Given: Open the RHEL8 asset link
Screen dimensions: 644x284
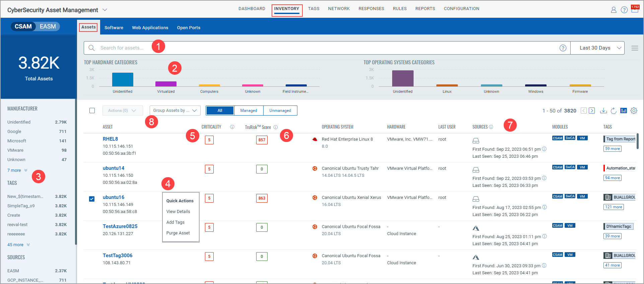Looking at the screenshot, I should 110,139.
